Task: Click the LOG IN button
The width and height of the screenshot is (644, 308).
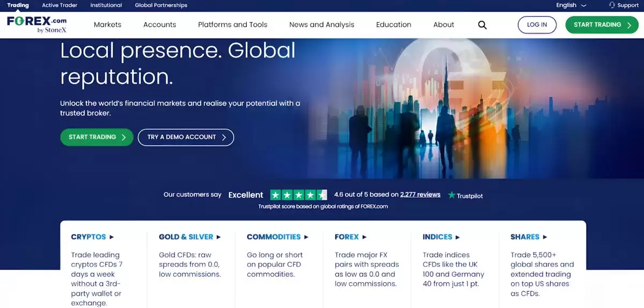Action: 537,25
